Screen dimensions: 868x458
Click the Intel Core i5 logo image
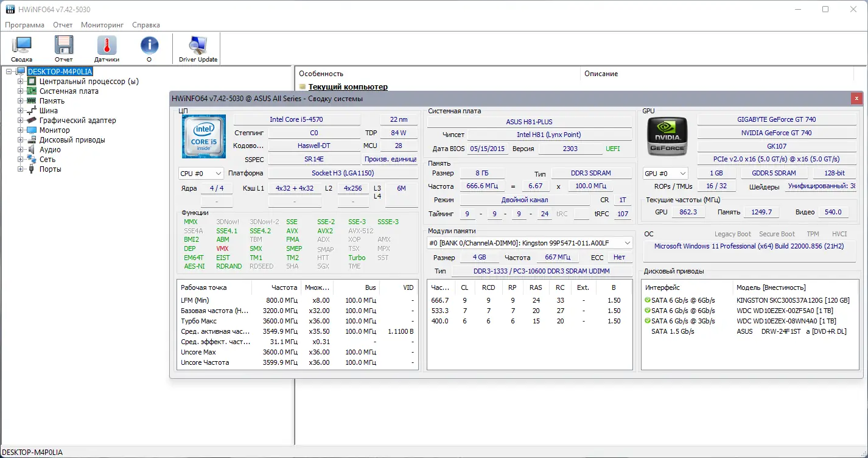pos(204,136)
